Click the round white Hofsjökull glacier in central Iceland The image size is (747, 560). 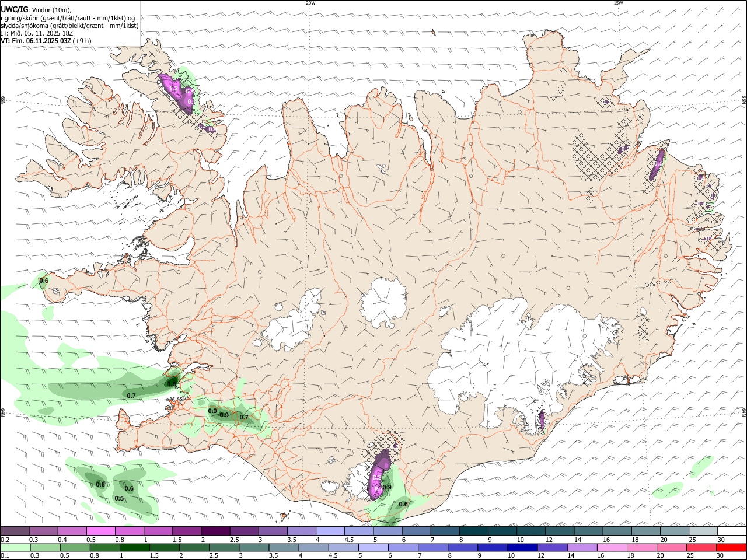[x=383, y=302]
